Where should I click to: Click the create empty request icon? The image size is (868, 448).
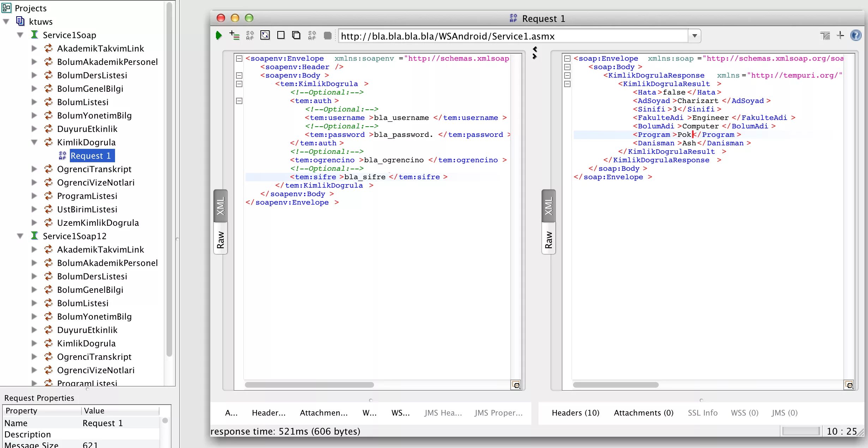tap(281, 36)
